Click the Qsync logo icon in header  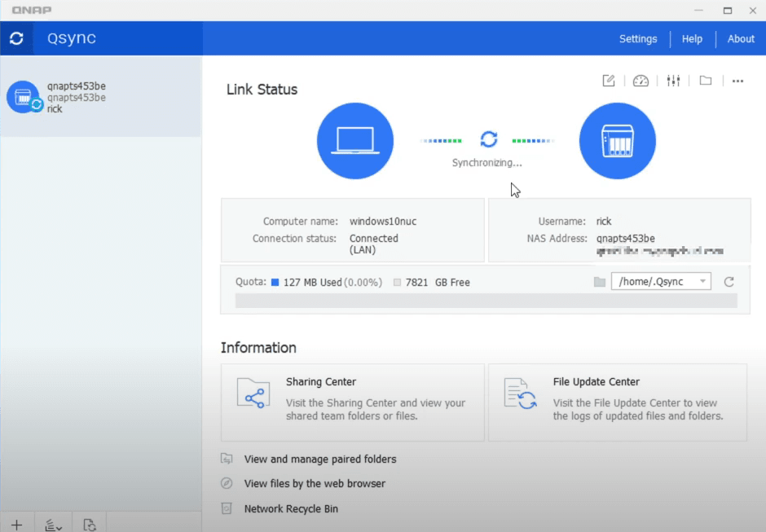[16, 38]
